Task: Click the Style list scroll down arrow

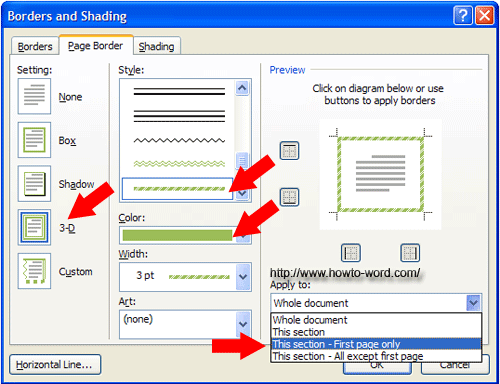Action: pyautogui.click(x=242, y=193)
